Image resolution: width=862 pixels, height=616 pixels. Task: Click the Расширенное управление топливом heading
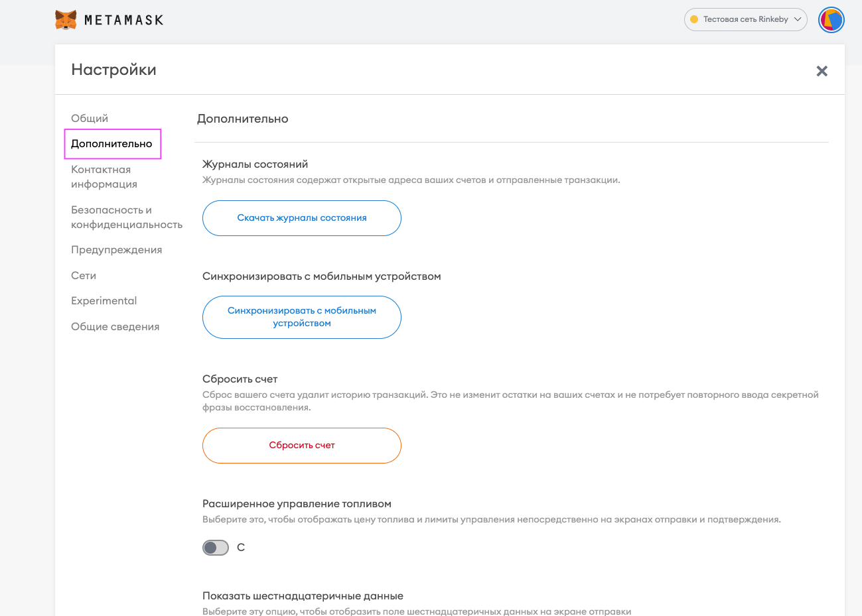[x=297, y=504]
